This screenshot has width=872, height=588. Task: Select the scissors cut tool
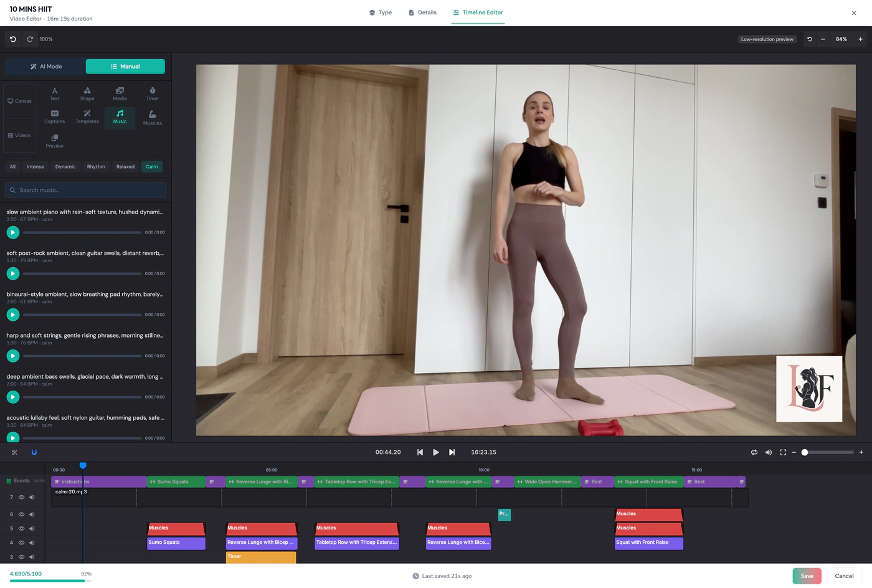click(x=15, y=452)
